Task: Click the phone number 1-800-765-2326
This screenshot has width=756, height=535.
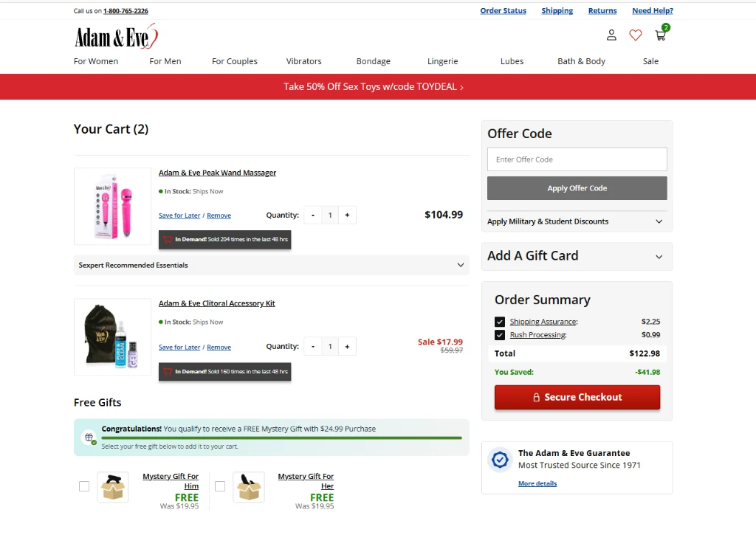Action: (x=126, y=11)
